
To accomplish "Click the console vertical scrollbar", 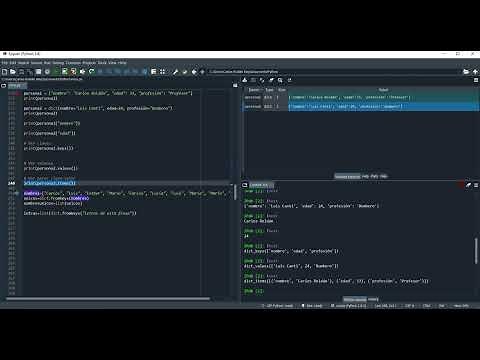I will [476, 251].
